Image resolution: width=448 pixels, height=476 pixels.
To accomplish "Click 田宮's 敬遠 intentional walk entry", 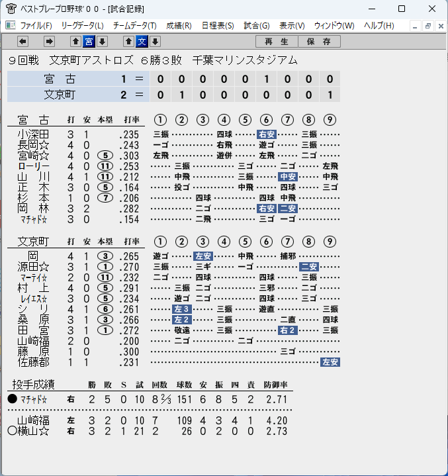I will tap(182, 330).
